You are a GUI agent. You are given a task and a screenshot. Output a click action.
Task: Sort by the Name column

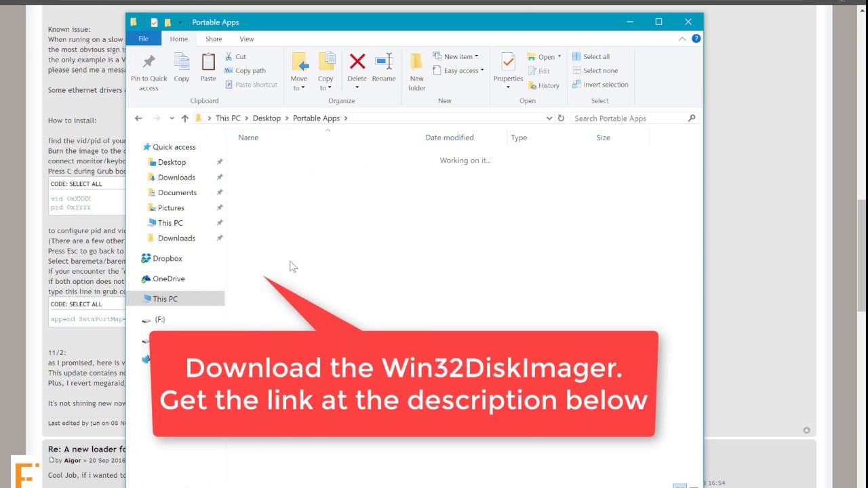coord(248,138)
